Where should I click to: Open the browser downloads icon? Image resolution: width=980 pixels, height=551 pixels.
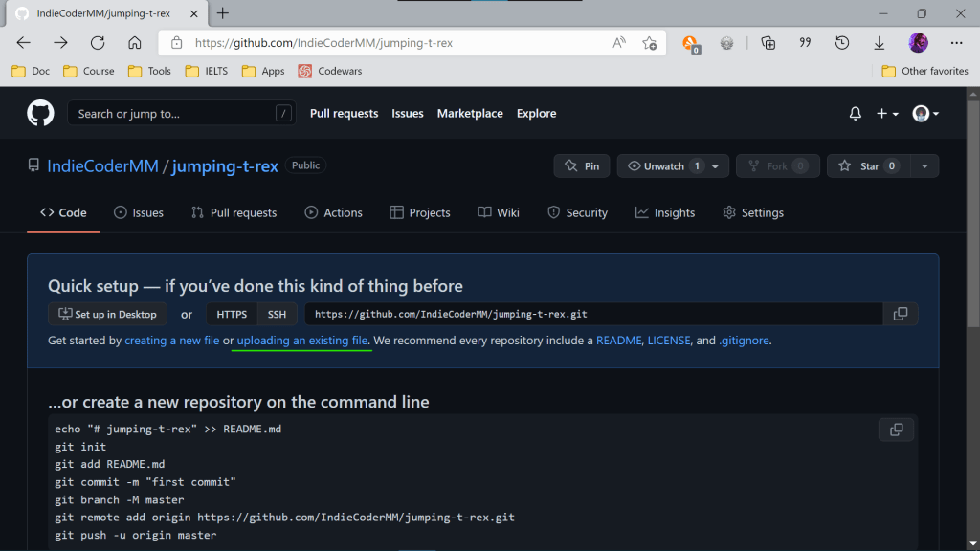(x=879, y=43)
